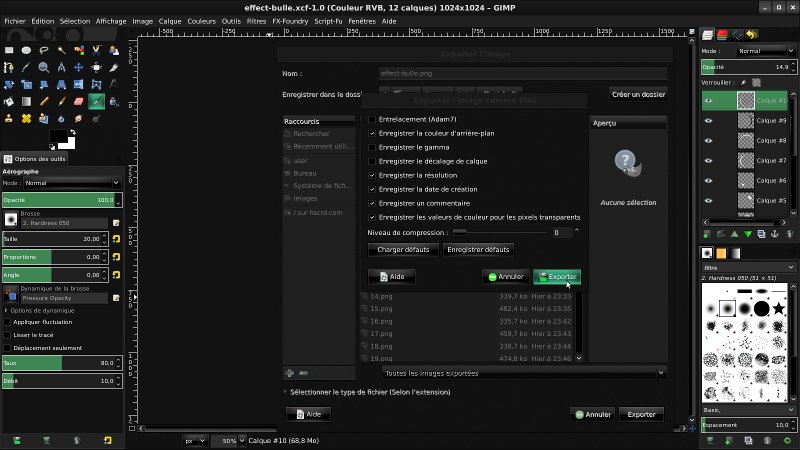Open the Script-Fu menu
This screenshot has height=450, width=800.
(x=328, y=21)
